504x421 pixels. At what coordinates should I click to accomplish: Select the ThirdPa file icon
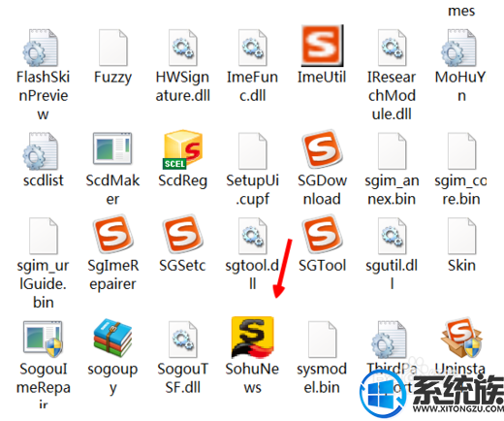coord(390,340)
